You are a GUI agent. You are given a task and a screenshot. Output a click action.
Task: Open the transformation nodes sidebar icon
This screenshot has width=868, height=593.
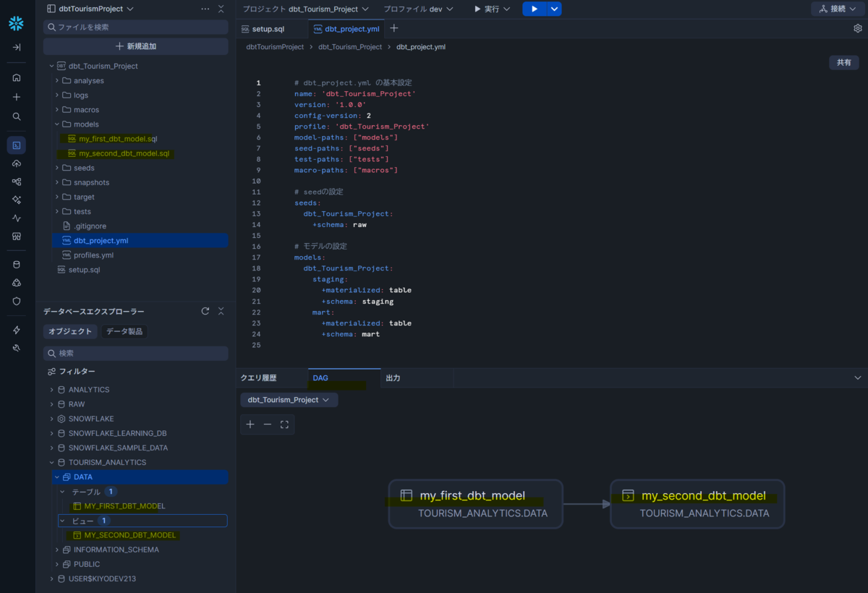pyautogui.click(x=17, y=182)
